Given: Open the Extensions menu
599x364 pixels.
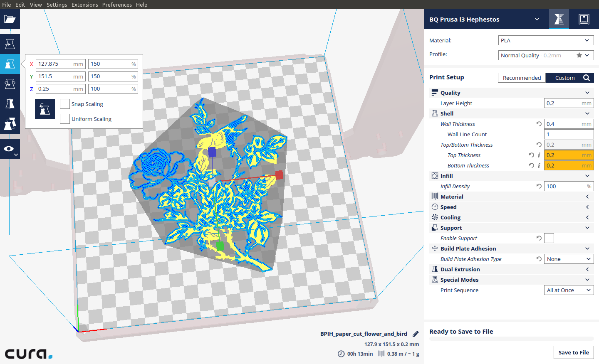Looking at the screenshot, I should coord(85,5).
